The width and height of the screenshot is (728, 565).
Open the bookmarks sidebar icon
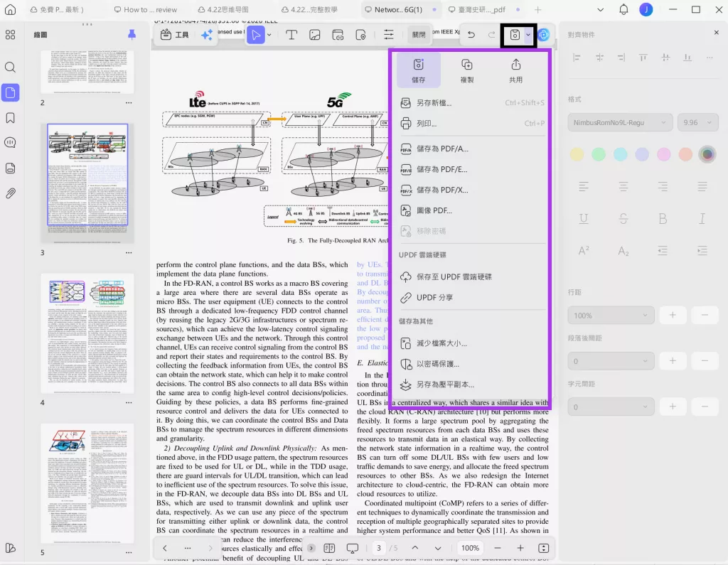coord(10,118)
